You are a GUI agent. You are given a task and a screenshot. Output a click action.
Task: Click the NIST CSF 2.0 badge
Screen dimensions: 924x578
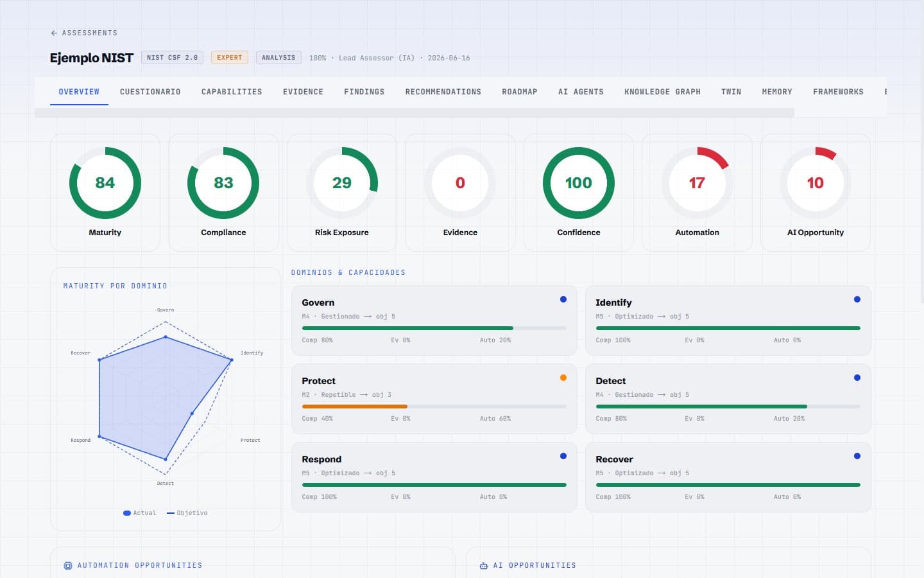[172, 58]
